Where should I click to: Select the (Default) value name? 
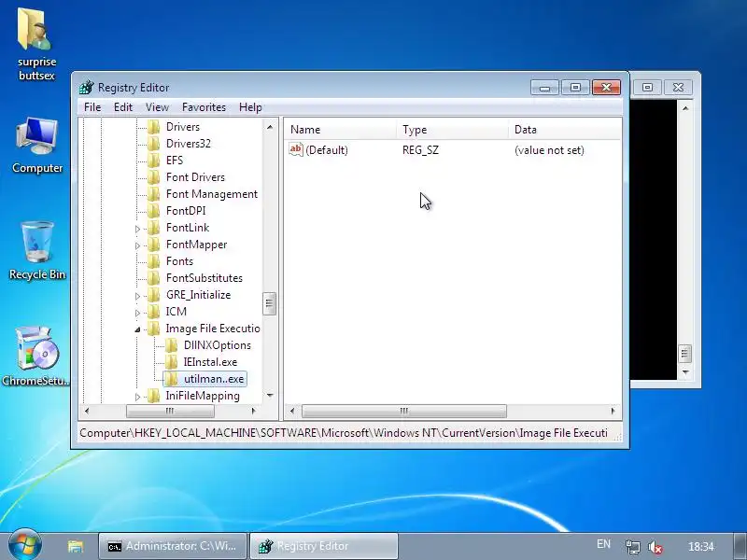point(327,150)
